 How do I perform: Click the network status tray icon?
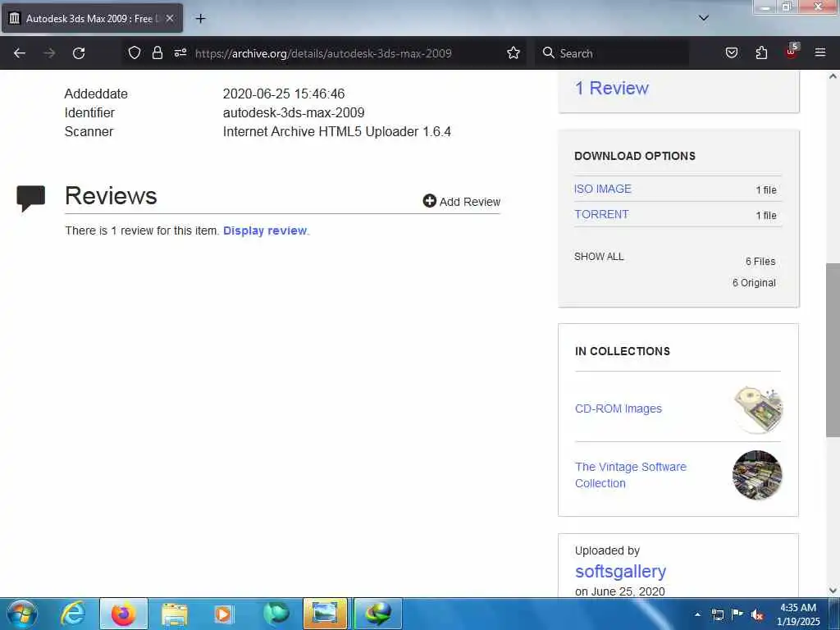click(717, 614)
